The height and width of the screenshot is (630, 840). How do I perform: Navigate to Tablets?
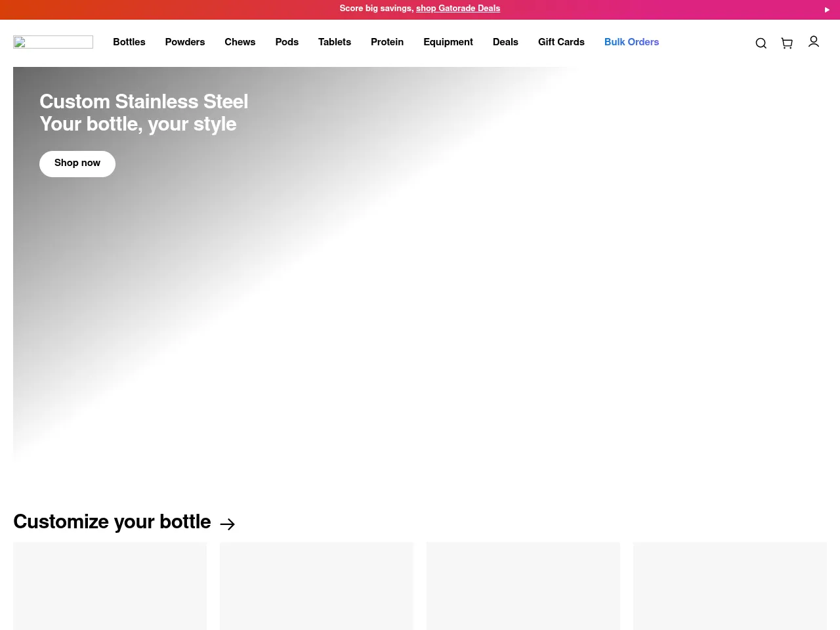click(x=334, y=42)
